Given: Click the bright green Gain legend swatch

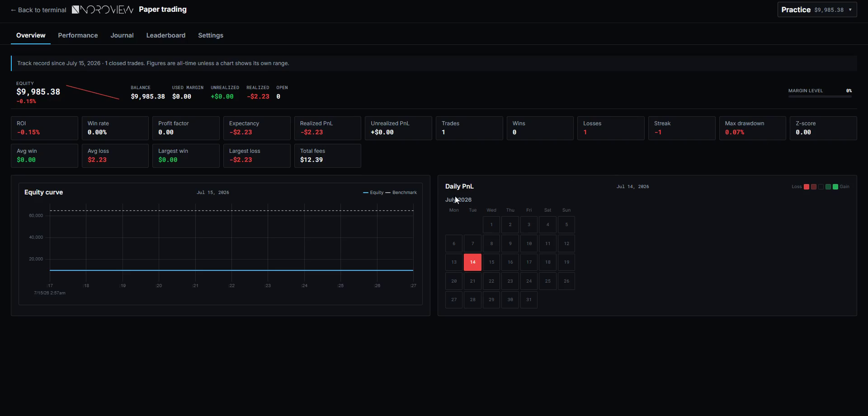Looking at the screenshot, I should [835, 187].
